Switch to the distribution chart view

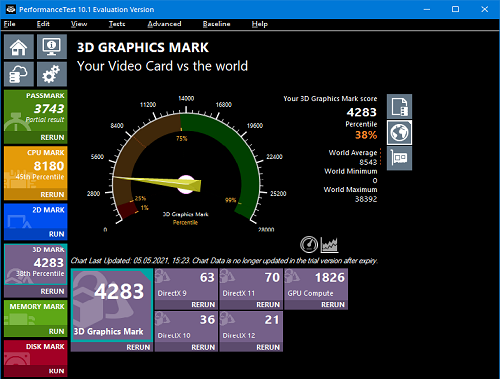[329, 244]
